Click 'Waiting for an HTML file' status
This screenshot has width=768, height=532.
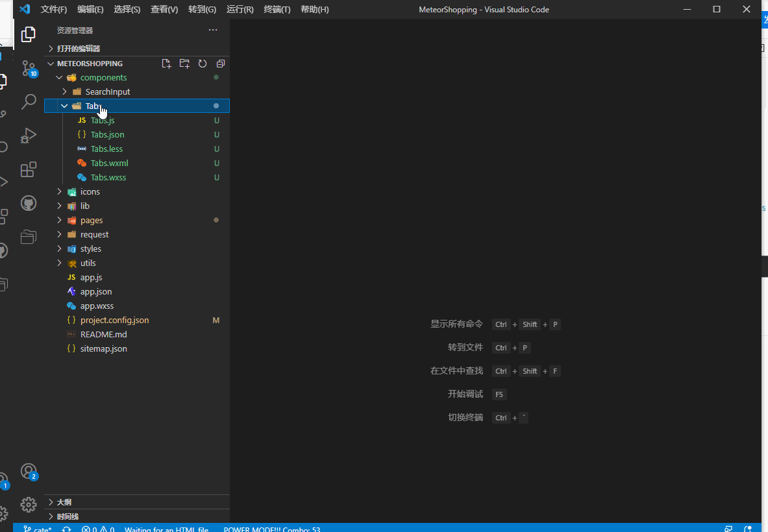[167, 529]
